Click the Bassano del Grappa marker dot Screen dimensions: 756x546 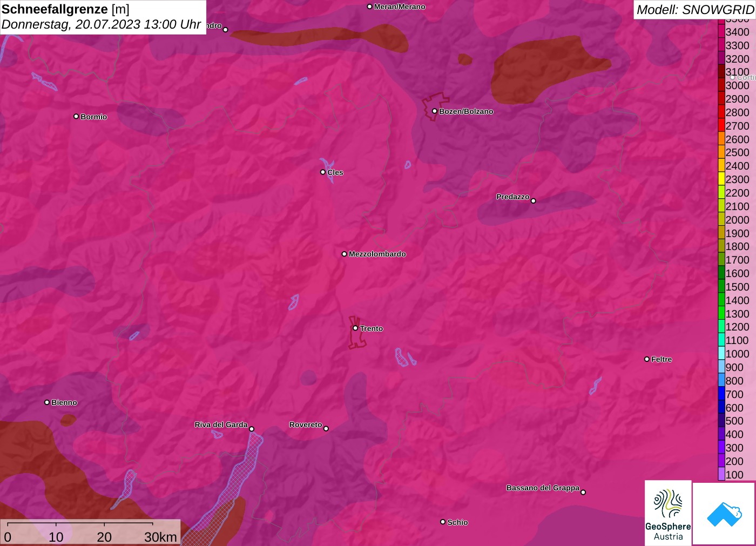click(583, 492)
